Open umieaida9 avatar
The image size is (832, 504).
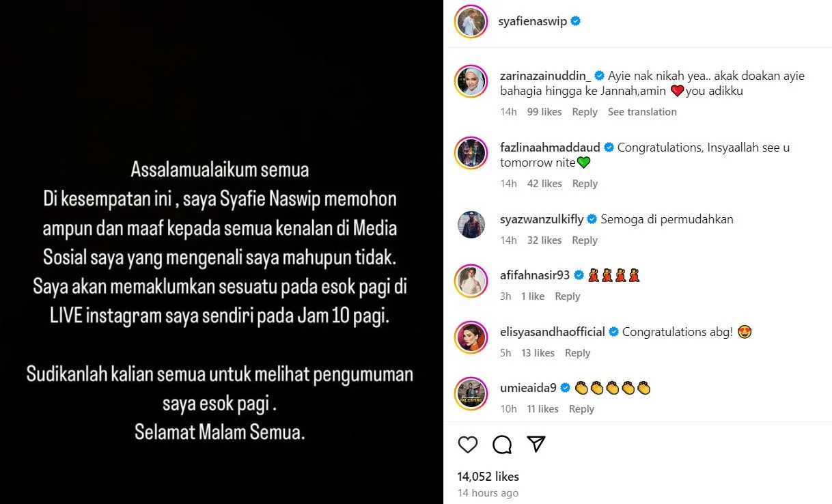click(471, 393)
